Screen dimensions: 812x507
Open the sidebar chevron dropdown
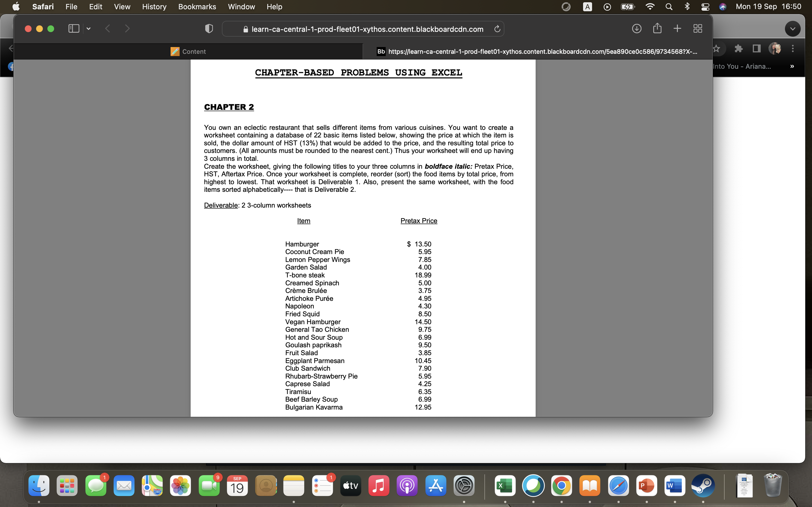[88, 28]
